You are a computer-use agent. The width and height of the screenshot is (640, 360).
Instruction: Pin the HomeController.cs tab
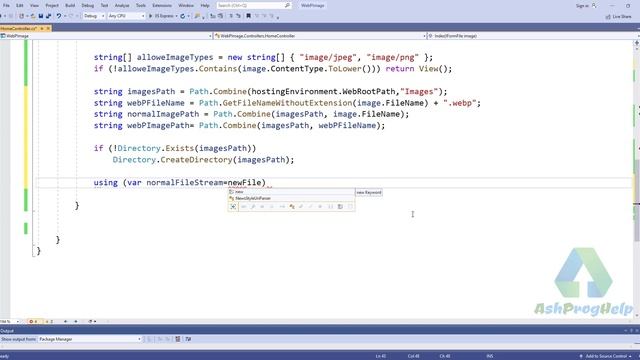[x=42, y=28]
